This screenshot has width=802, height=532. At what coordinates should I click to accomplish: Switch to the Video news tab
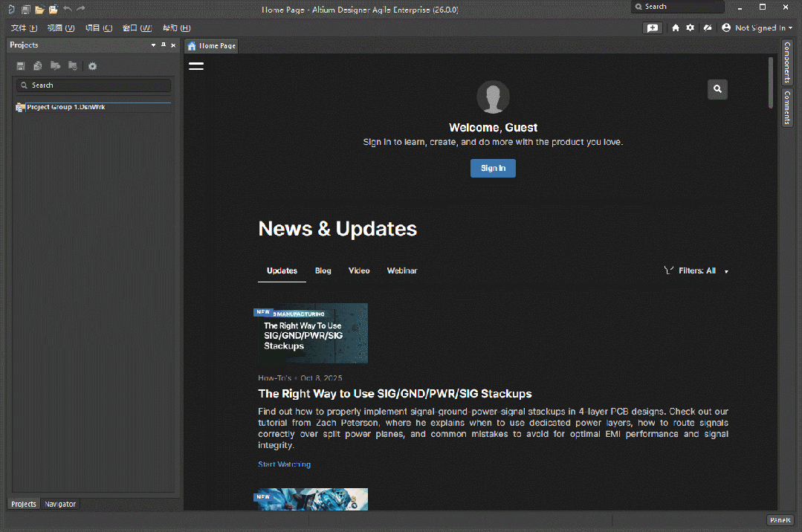359,270
